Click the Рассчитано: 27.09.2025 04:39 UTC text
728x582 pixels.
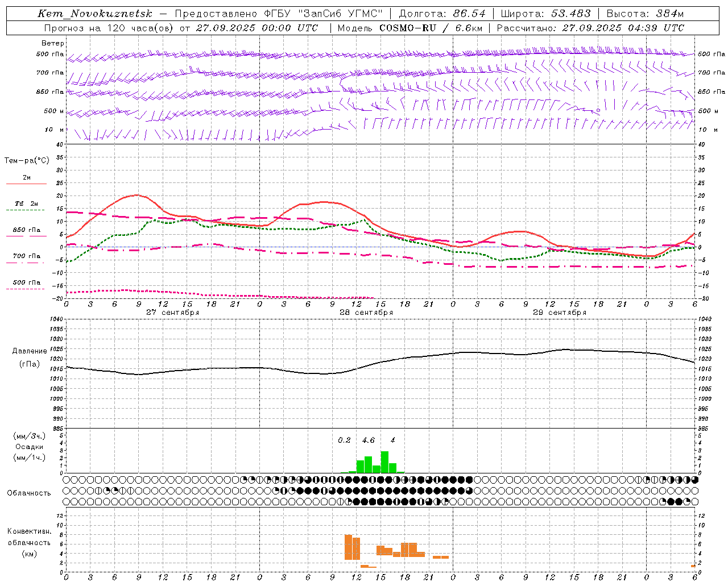pos(590,28)
